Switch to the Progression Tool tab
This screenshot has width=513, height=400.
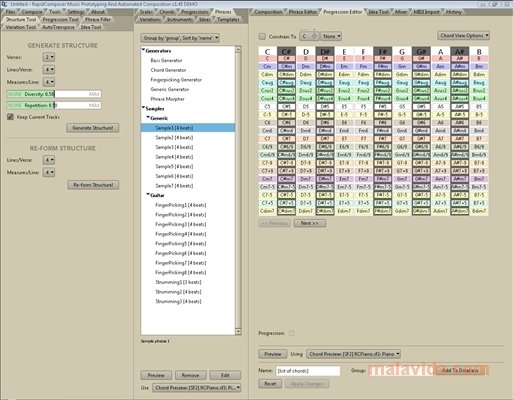coord(60,19)
